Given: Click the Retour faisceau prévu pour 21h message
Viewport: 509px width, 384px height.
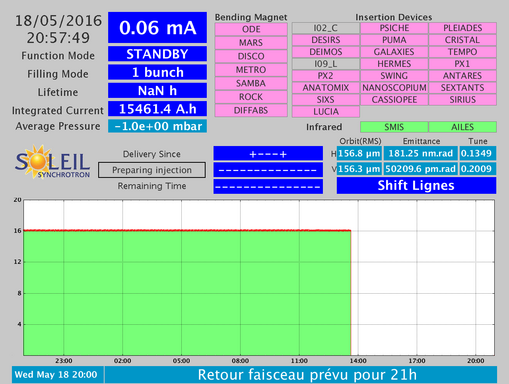Looking at the screenshot, I should pos(301,375).
